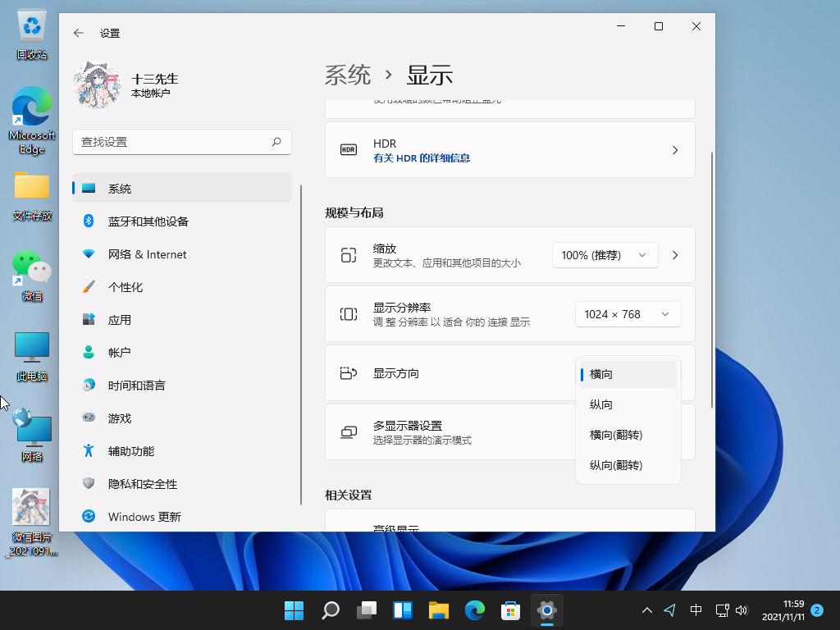
Task: Click the 多显示器设置 icon
Action: pyautogui.click(x=349, y=433)
